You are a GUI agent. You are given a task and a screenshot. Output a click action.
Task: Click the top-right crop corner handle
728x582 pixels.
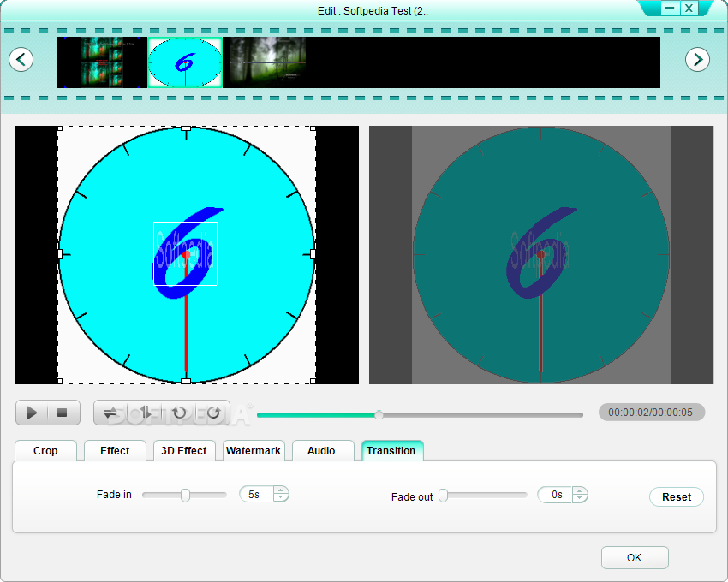313,128
